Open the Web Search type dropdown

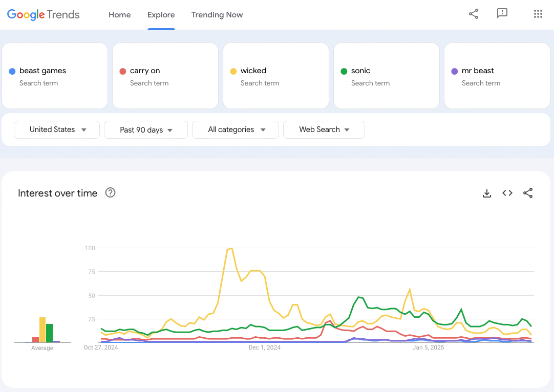[324, 129]
